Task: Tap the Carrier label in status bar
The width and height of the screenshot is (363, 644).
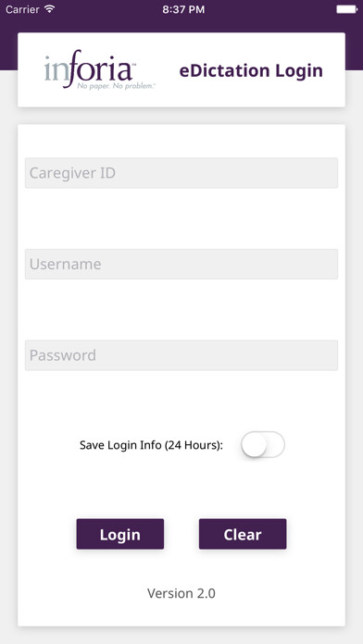Action: 22,9
